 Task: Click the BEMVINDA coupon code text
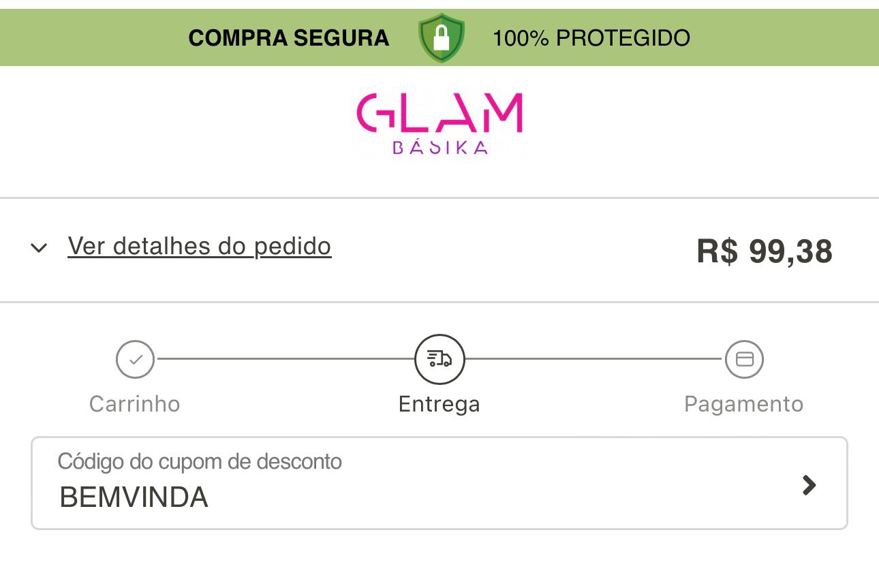click(134, 497)
